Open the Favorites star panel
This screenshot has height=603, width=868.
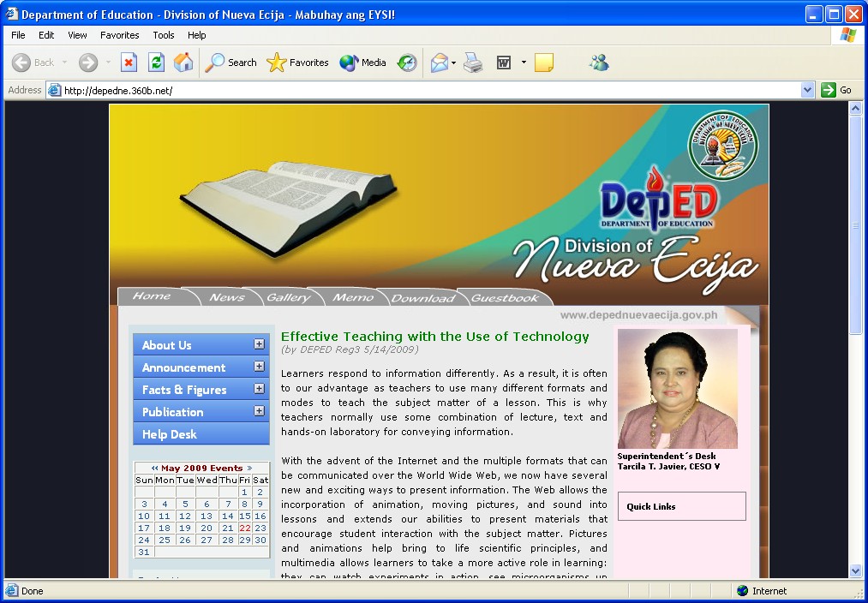point(298,63)
